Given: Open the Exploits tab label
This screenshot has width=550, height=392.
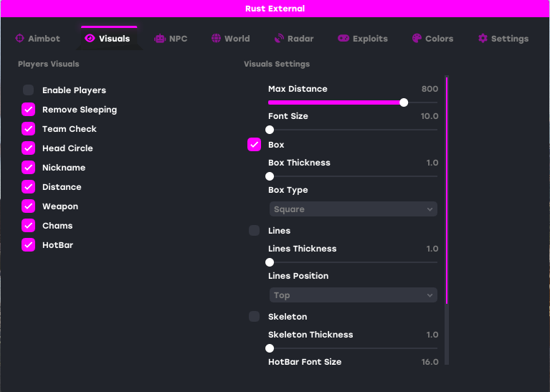Looking at the screenshot, I should [x=370, y=39].
